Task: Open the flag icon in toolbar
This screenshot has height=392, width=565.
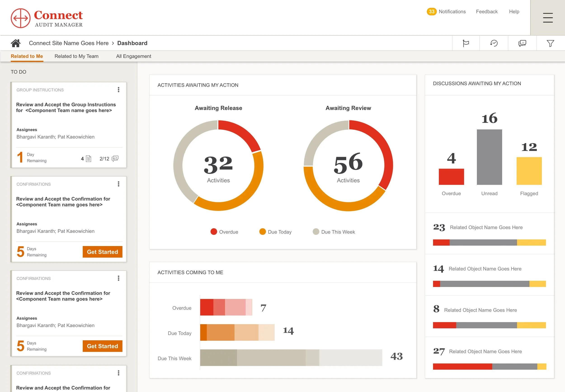Action: click(x=466, y=43)
